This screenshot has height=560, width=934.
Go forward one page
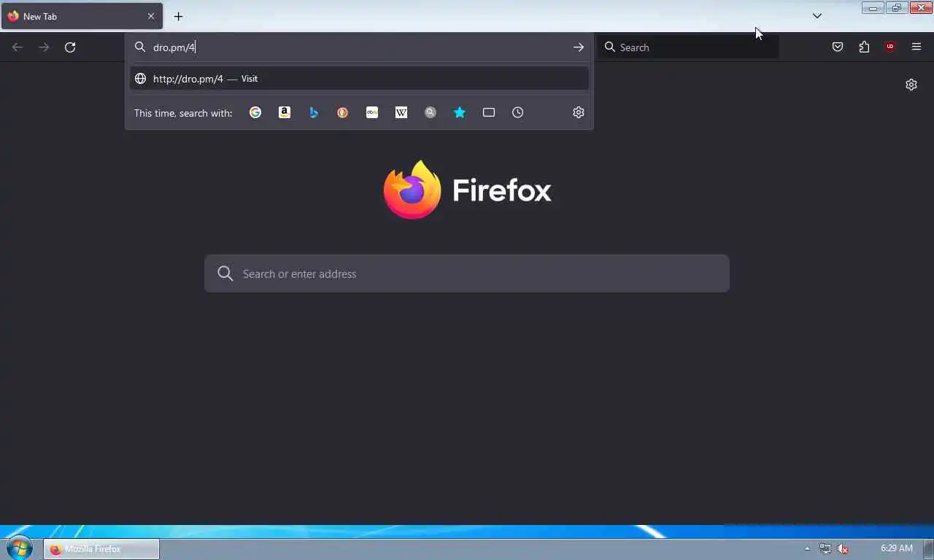[x=44, y=47]
